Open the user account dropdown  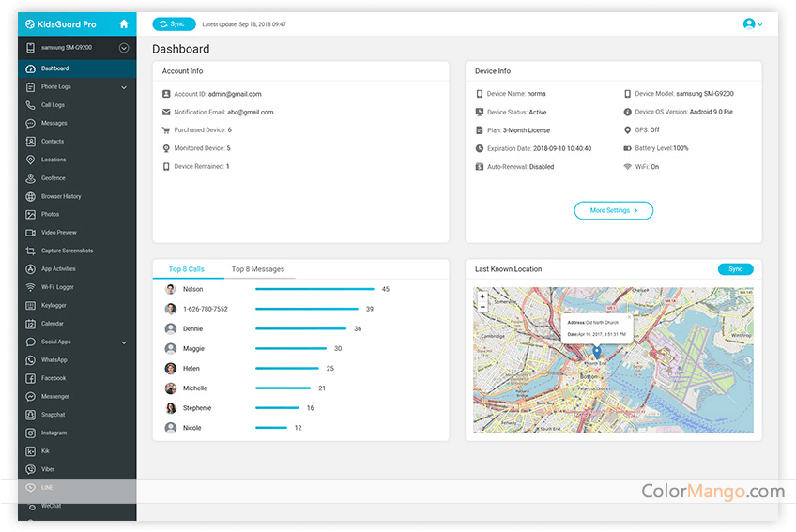click(753, 23)
